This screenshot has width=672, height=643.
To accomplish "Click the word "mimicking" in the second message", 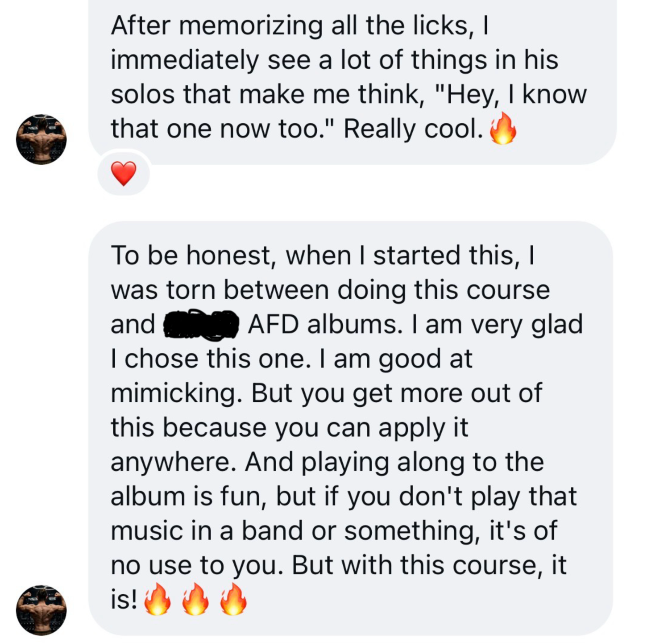I will [x=173, y=393].
